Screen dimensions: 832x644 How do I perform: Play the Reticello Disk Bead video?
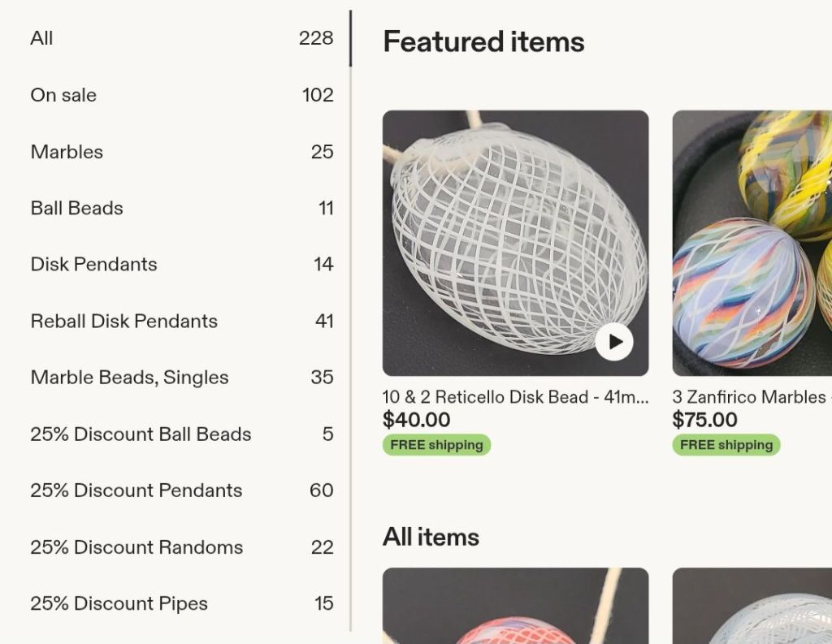614,342
